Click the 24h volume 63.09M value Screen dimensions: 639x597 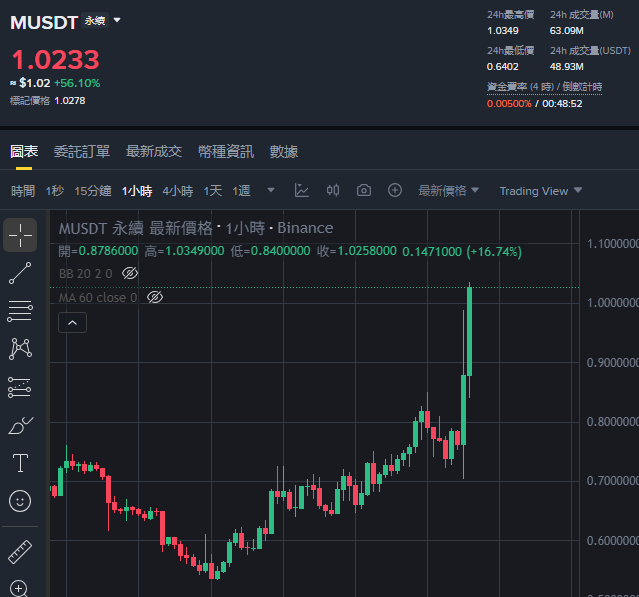pyautogui.click(x=566, y=31)
